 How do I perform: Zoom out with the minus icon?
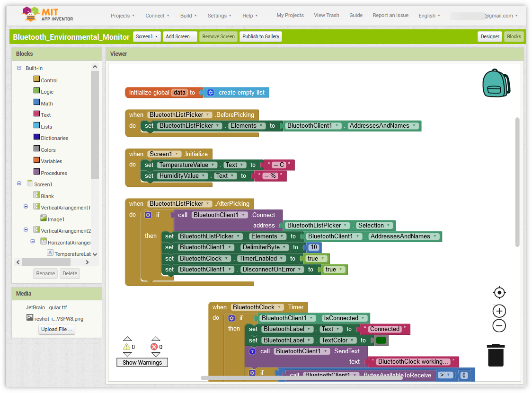click(499, 326)
